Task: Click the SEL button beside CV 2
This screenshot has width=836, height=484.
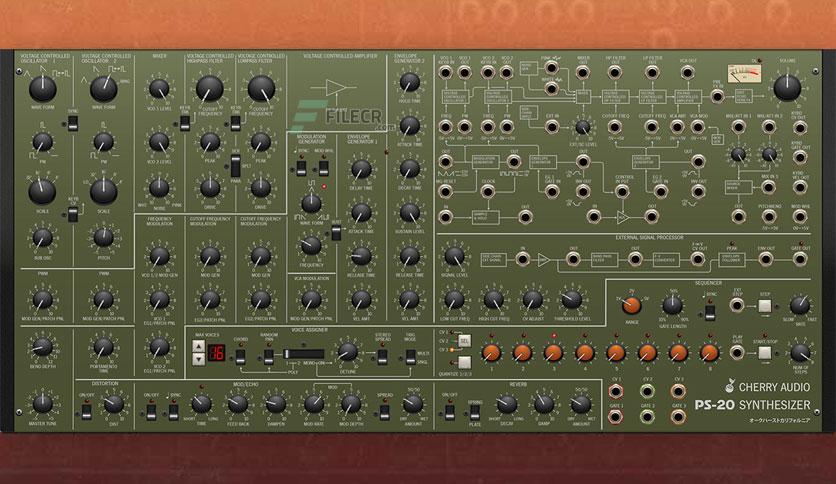Action: point(464,341)
